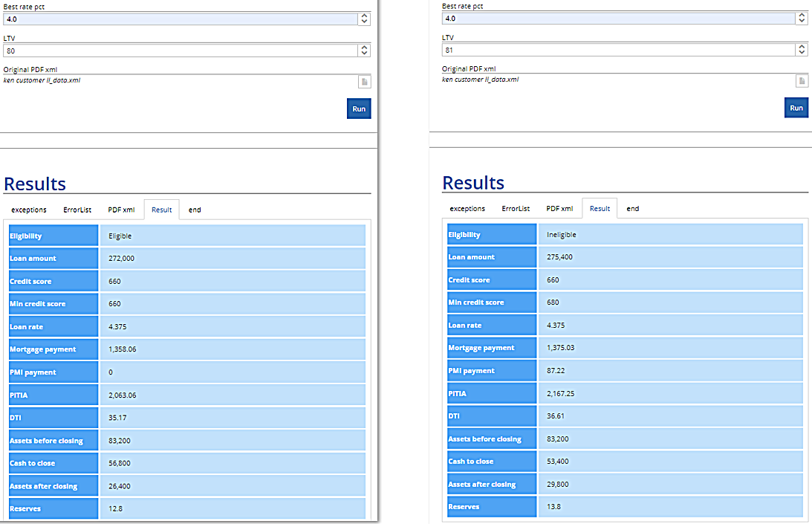Decrease the LTV value of 81 using the down arrow
The width and height of the screenshot is (812, 524).
(x=802, y=53)
